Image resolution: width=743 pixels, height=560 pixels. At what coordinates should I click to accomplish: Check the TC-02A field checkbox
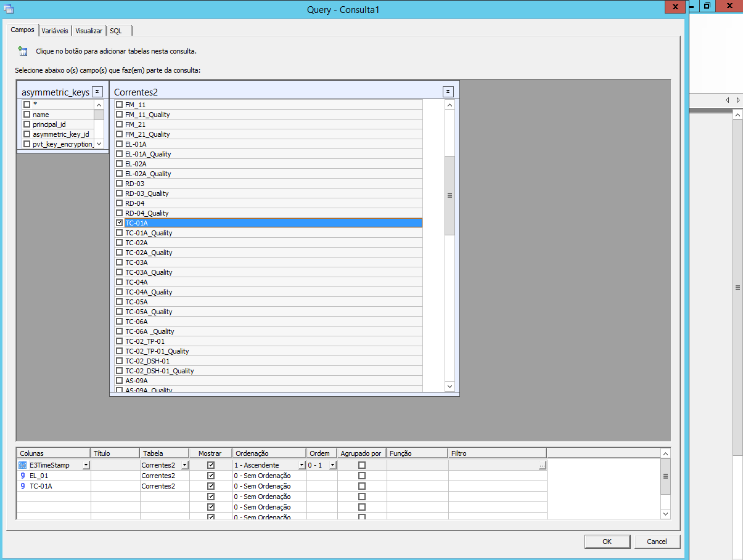[x=120, y=243]
